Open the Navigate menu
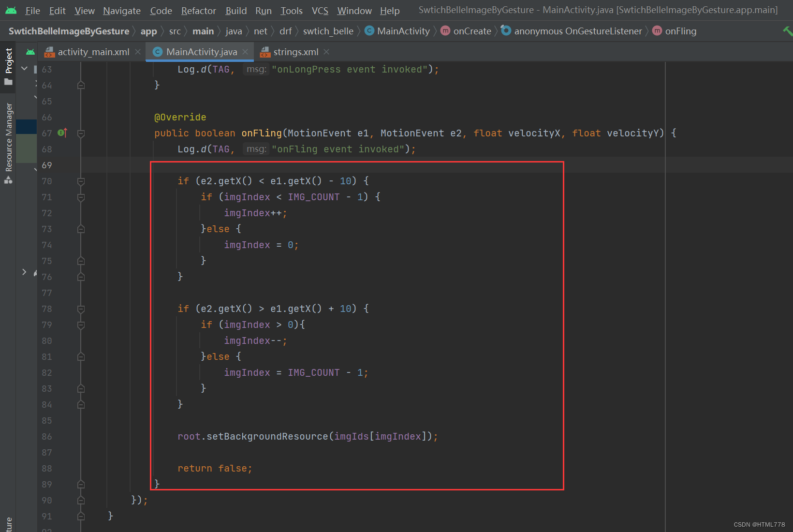 click(x=122, y=11)
